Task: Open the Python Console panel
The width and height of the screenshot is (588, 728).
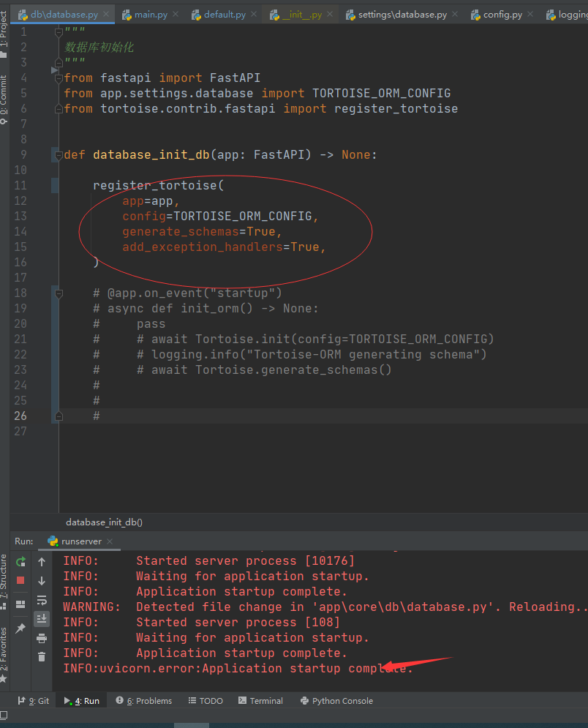Action: coord(336,700)
